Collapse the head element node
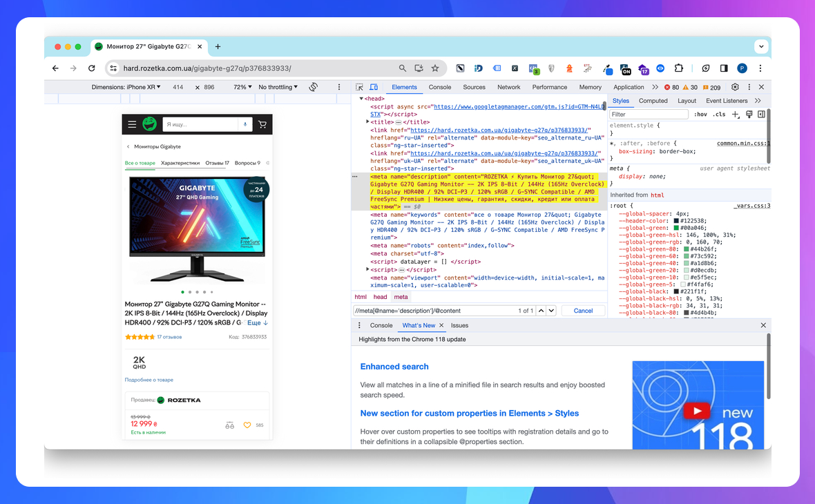815x504 pixels. [361, 99]
